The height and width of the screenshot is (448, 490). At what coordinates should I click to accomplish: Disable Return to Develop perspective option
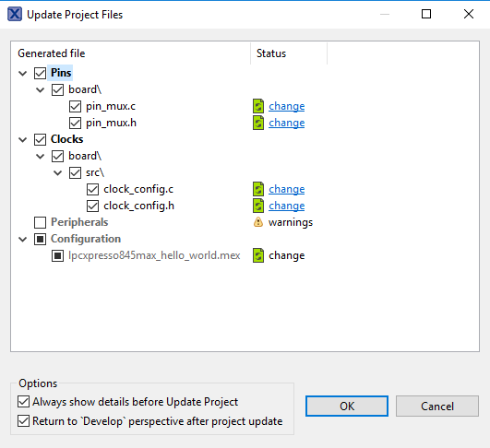click(23, 421)
